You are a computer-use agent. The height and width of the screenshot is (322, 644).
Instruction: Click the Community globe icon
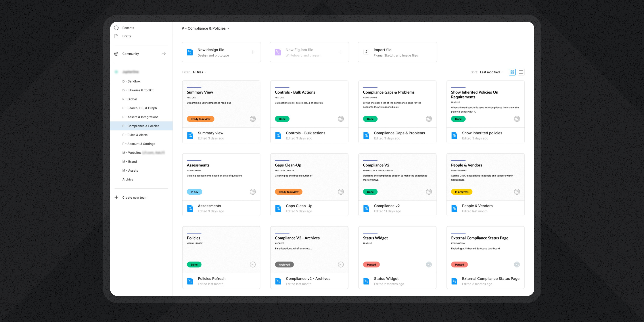tap(116, 54)
